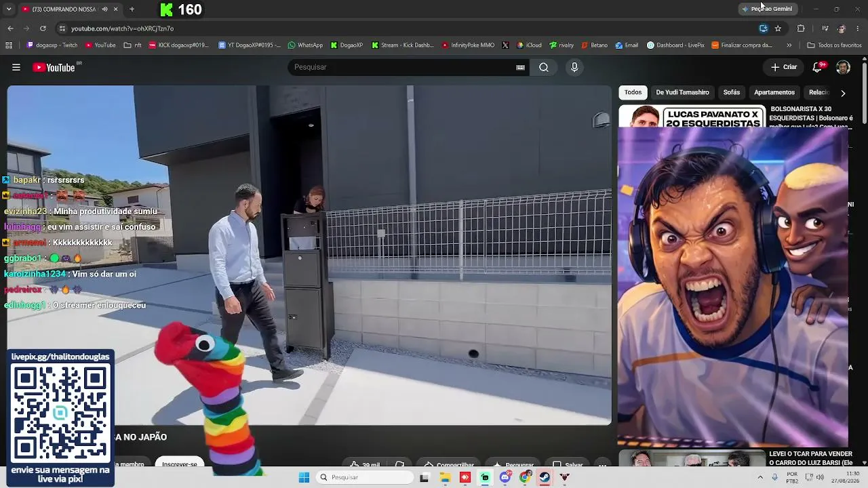Image resolution: width=868 pixels, height=488 pixels.
Task: Open the Todos os favoritos folder
Action: pyautogui.click(x=834, y=45)
